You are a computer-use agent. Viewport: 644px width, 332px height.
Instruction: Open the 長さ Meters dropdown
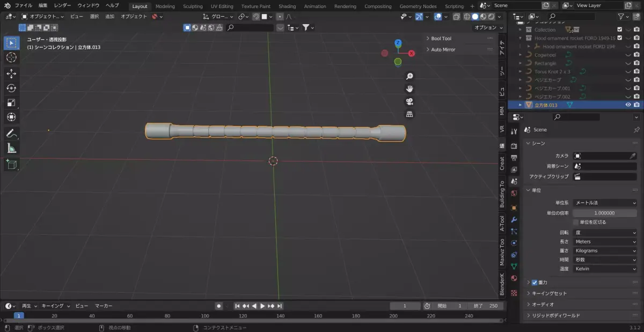point(605,242)
